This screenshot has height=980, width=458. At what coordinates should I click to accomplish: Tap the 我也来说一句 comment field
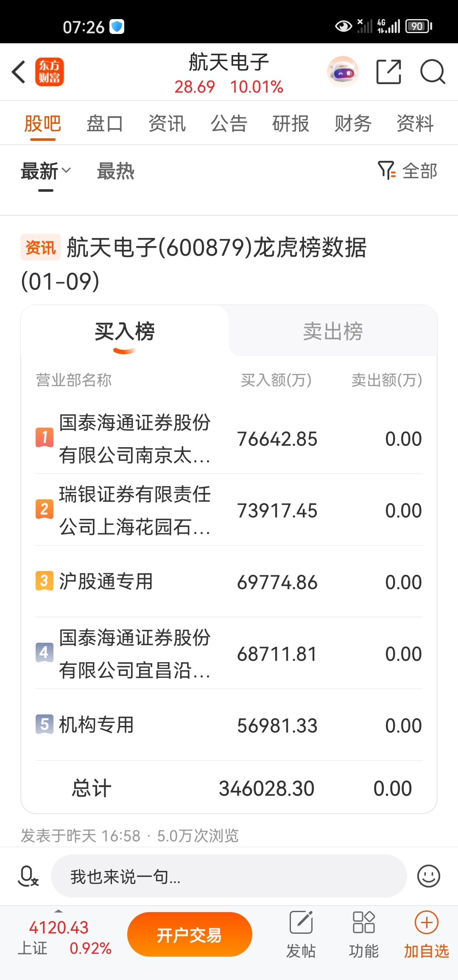229,876
